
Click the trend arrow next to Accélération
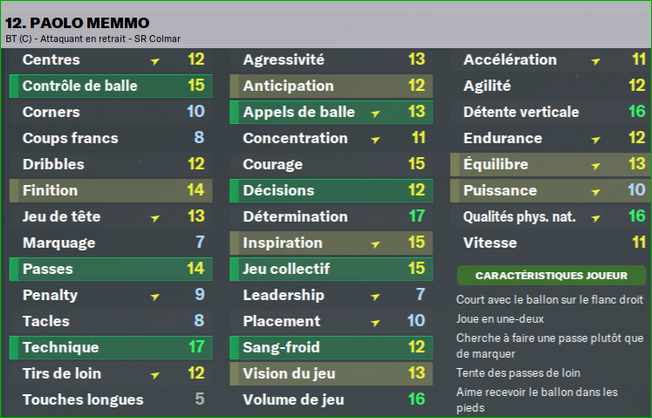tap(596, 61)
